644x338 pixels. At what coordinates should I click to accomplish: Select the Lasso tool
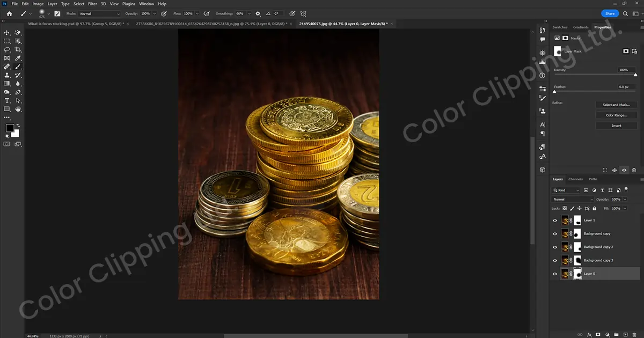pos(7,49)
